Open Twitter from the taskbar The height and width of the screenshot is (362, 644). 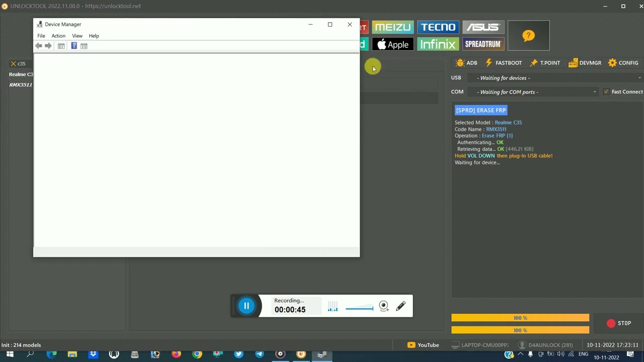tap(238, 354)
